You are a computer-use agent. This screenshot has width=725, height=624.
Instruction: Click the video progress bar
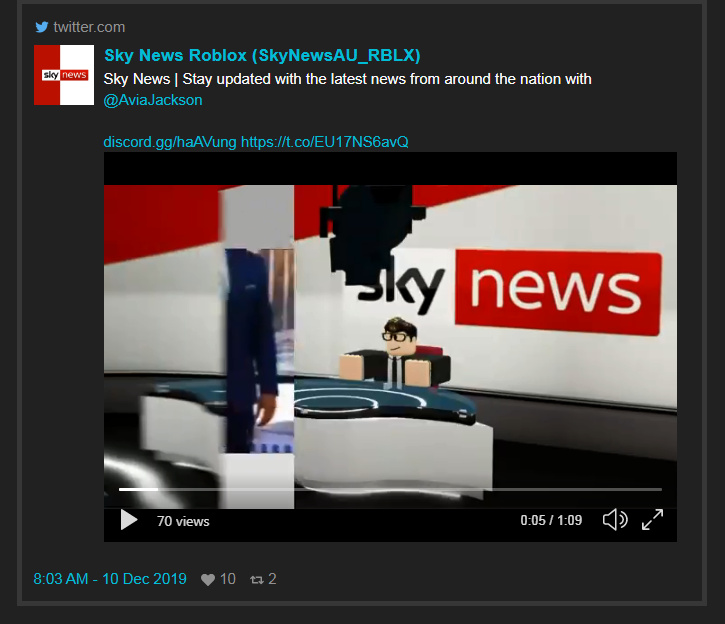390,489
